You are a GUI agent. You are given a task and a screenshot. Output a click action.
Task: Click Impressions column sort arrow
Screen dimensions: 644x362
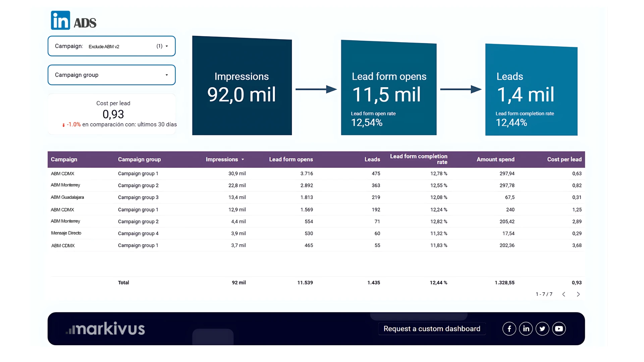coord(243,160)
